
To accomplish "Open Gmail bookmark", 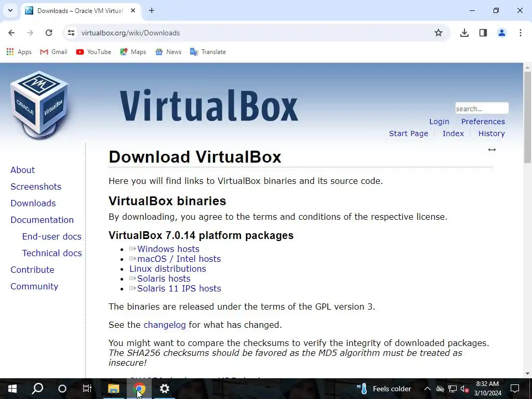I will [54, 52].
